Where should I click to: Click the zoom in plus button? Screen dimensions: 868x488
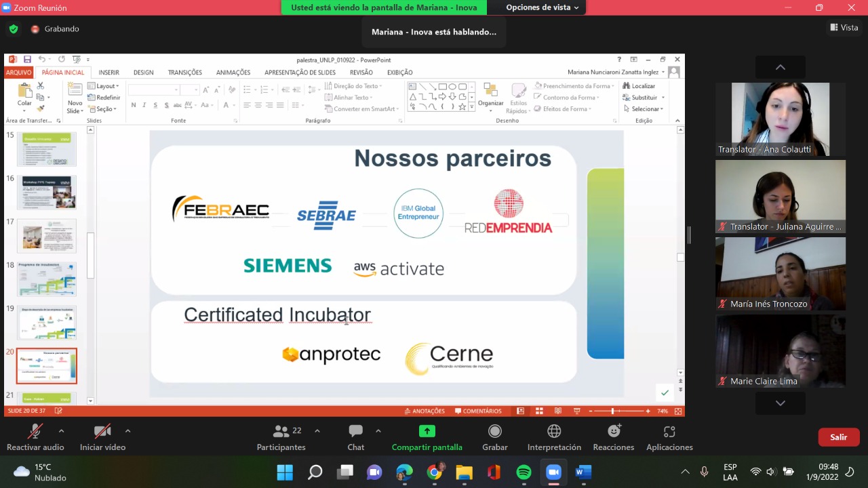pos(648,411)
